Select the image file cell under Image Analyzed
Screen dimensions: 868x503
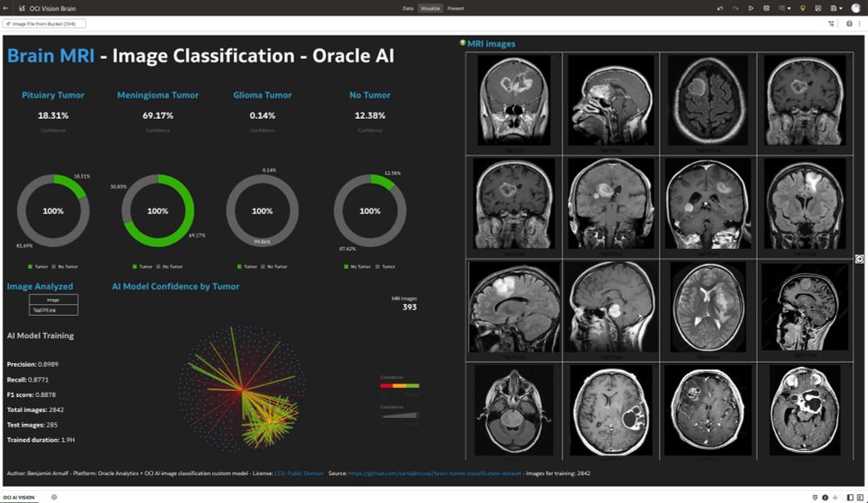[x=53, y=310]
